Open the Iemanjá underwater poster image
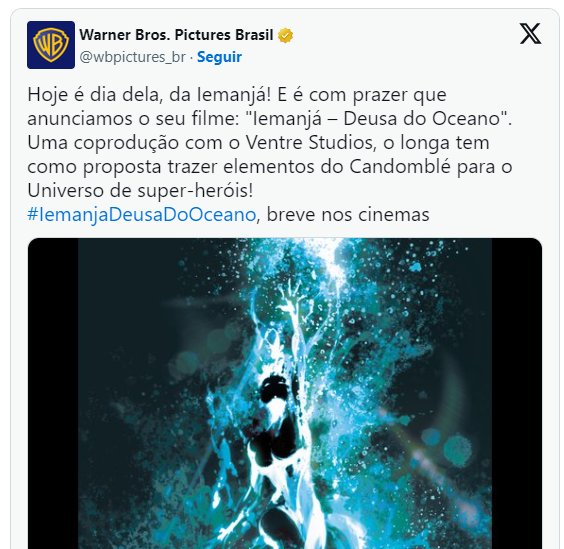564x549 pixels. click(x=285, y=393)
